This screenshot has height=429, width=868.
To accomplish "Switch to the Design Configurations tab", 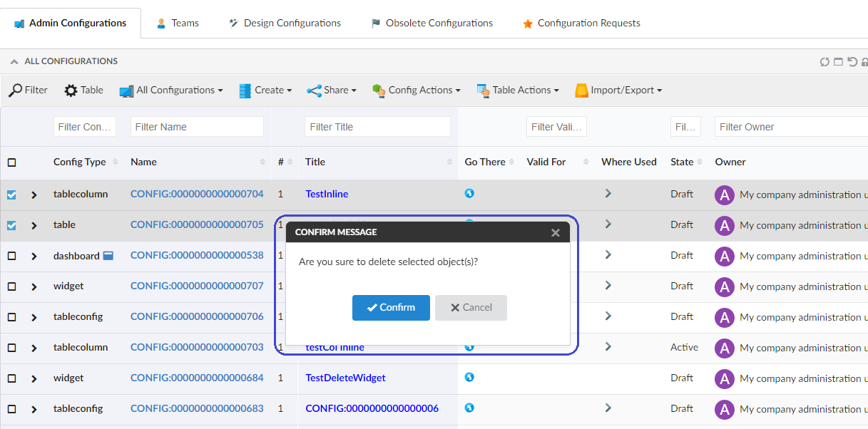I will [285, 23].
